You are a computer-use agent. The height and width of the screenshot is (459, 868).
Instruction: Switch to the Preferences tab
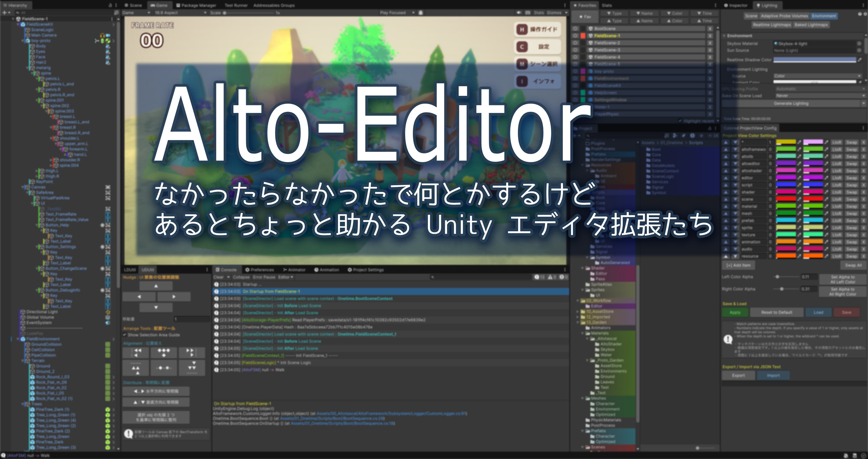pos(260,270)
